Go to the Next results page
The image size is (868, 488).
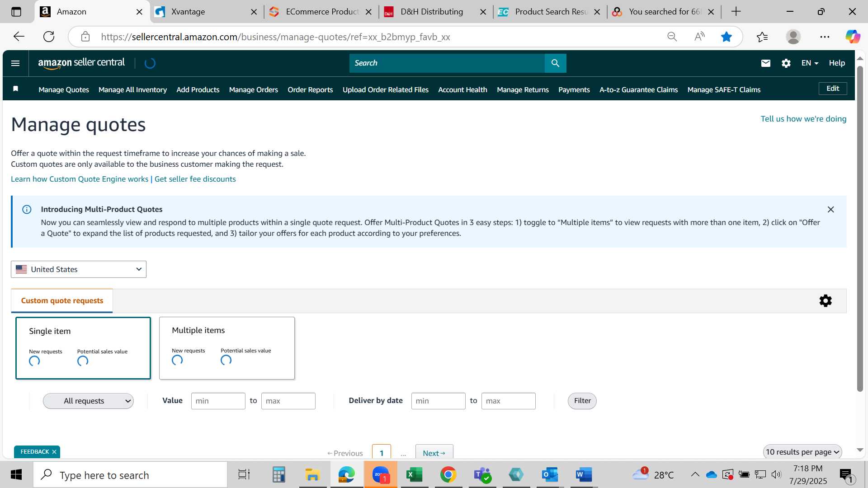434,453
